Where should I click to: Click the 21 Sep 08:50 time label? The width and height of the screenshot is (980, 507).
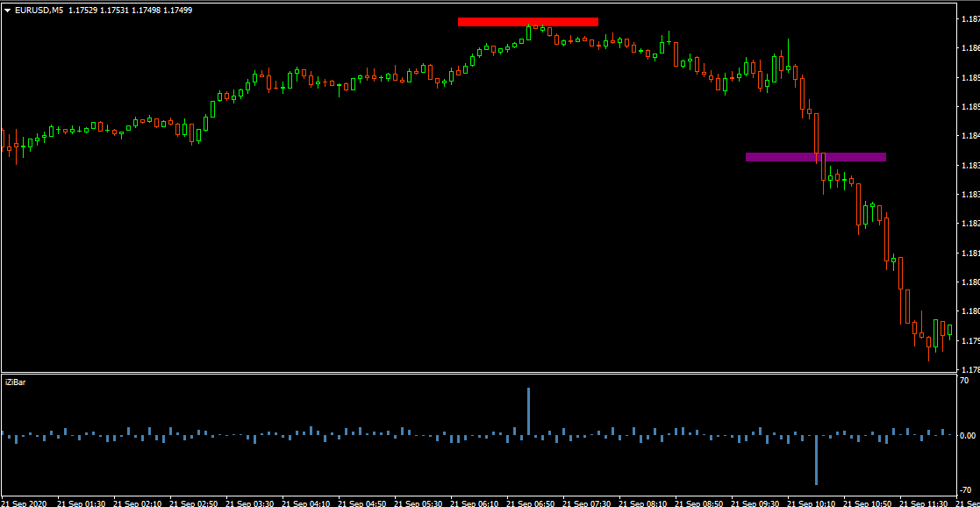pos(697,502)
